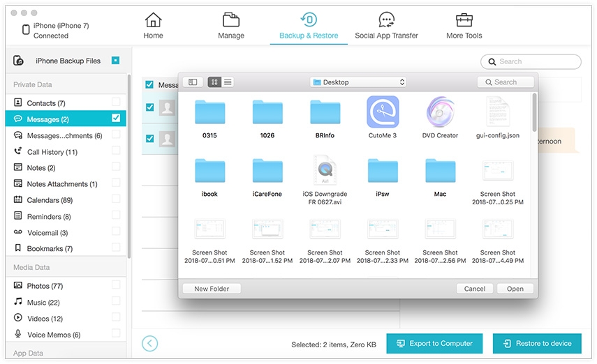Click the Voice Memos microphone icon
The height and width of the screenshot is (364, 597).
tap(18, 334)
